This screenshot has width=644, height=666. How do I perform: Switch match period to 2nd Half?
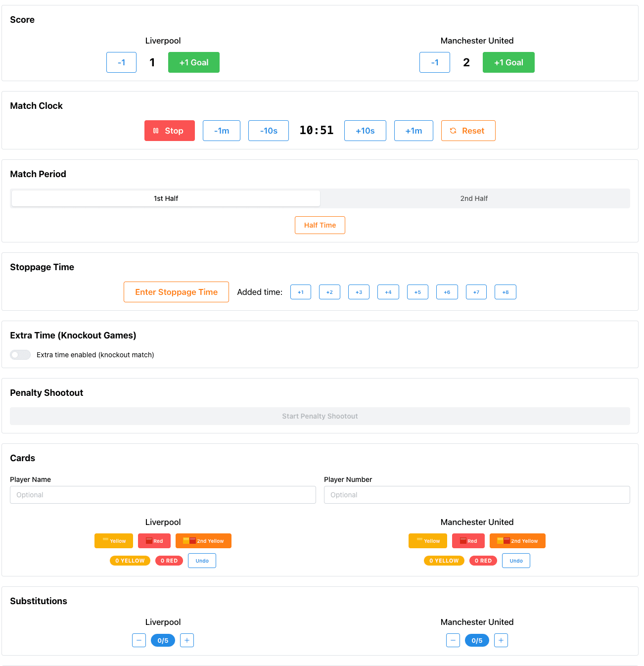click(x=474, y=198)
